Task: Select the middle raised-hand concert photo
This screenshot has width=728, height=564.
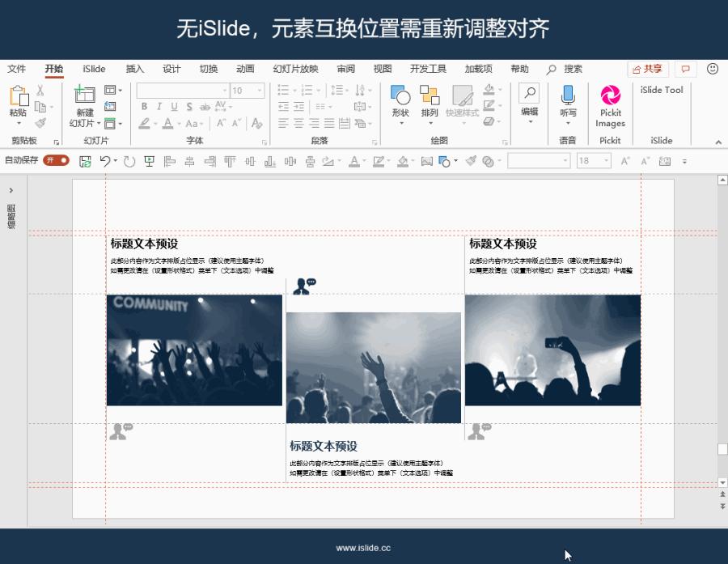Action: tap(374, 367)
